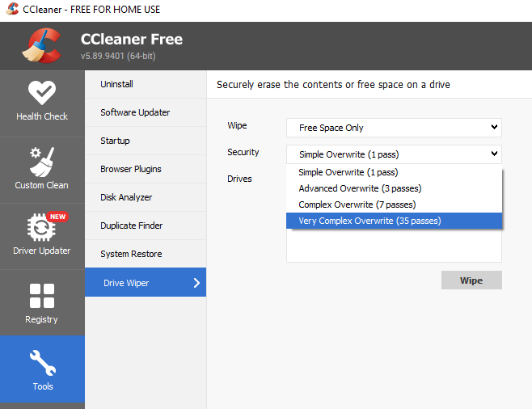Collapse Security dropdown showing Simple Overwrite
This screenshot has width=532, height=409.
(394, 154)
